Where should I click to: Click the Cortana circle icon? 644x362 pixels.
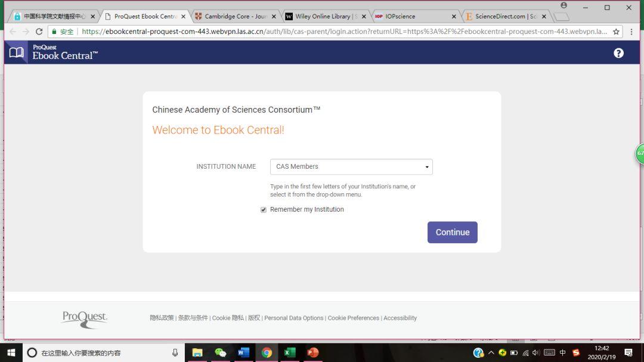[x=32, y=352]
